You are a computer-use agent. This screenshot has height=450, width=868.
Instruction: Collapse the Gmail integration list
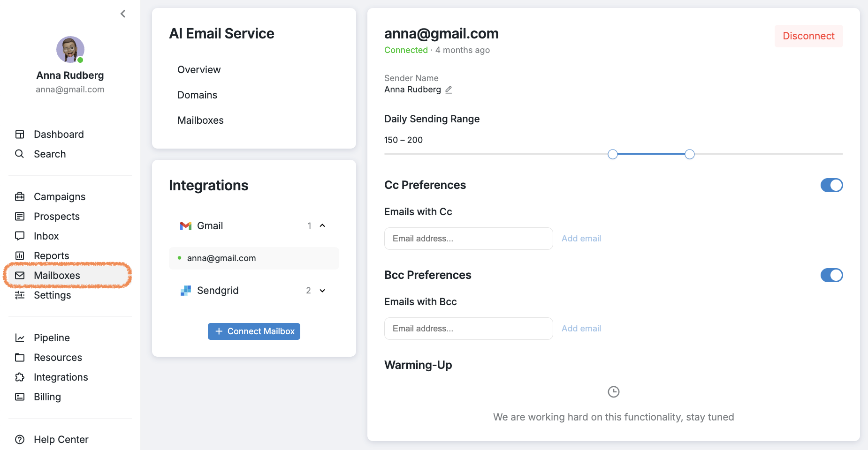click(x=322, y=226)
